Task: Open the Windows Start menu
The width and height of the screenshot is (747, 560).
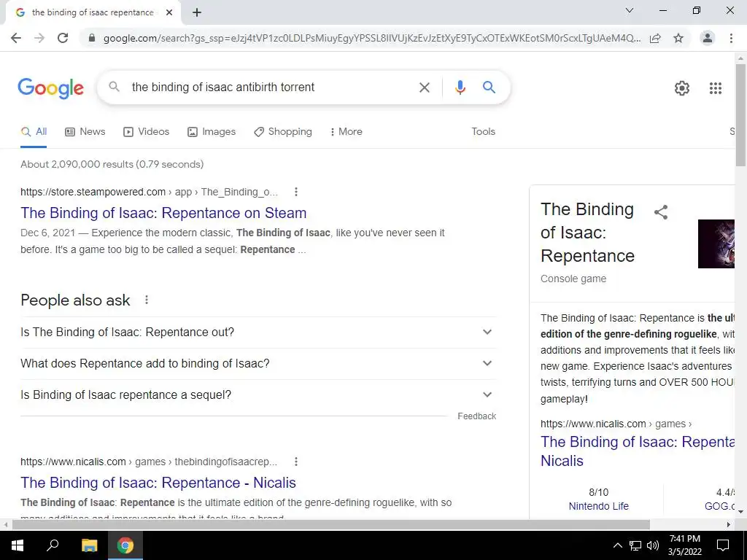Action: [18, 545]
